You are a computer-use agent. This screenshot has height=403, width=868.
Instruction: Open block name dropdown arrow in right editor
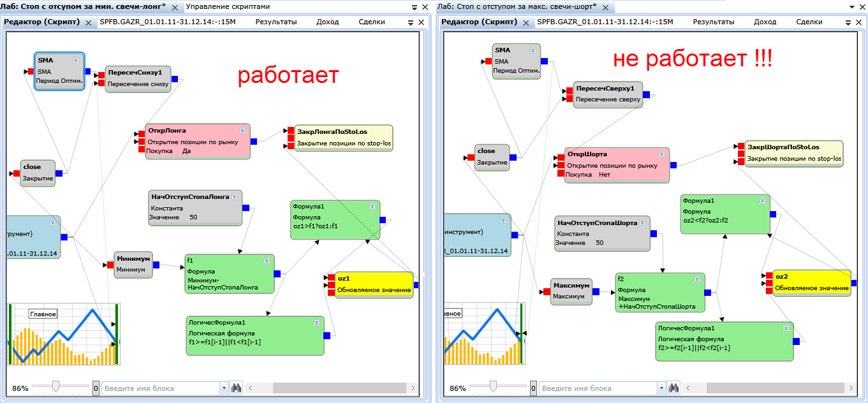click(x=661, y=388)
